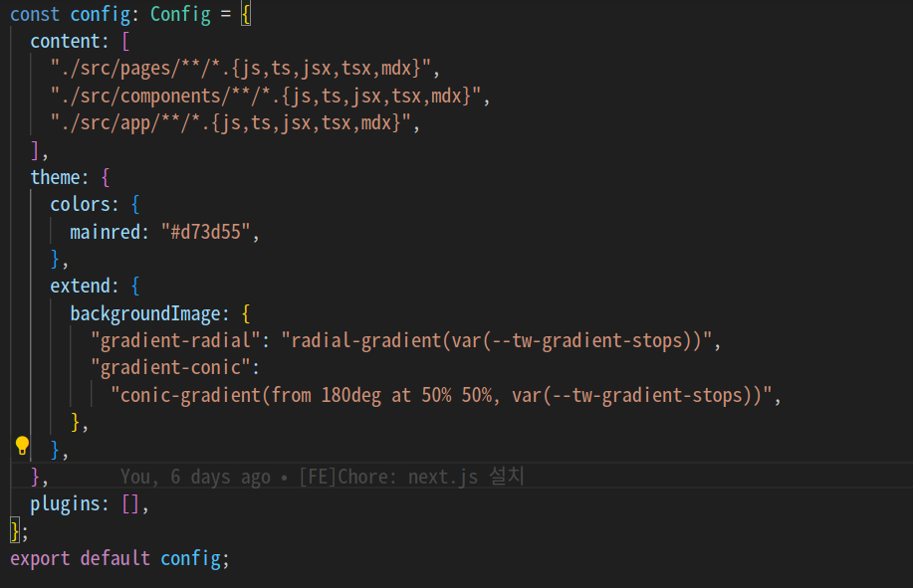Click the 'extend' property key

pos(80,287)
